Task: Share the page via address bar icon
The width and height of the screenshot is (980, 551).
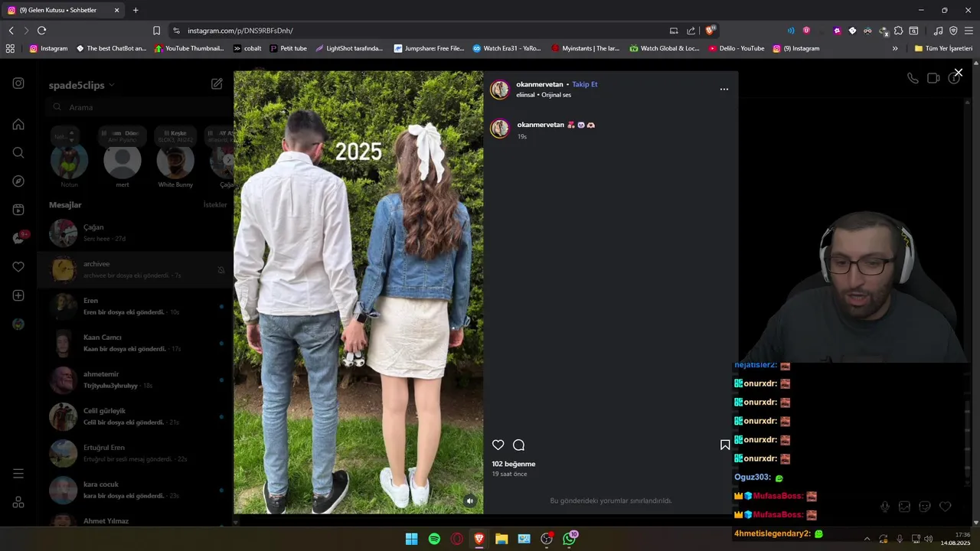Action: [x=691, y=31]
